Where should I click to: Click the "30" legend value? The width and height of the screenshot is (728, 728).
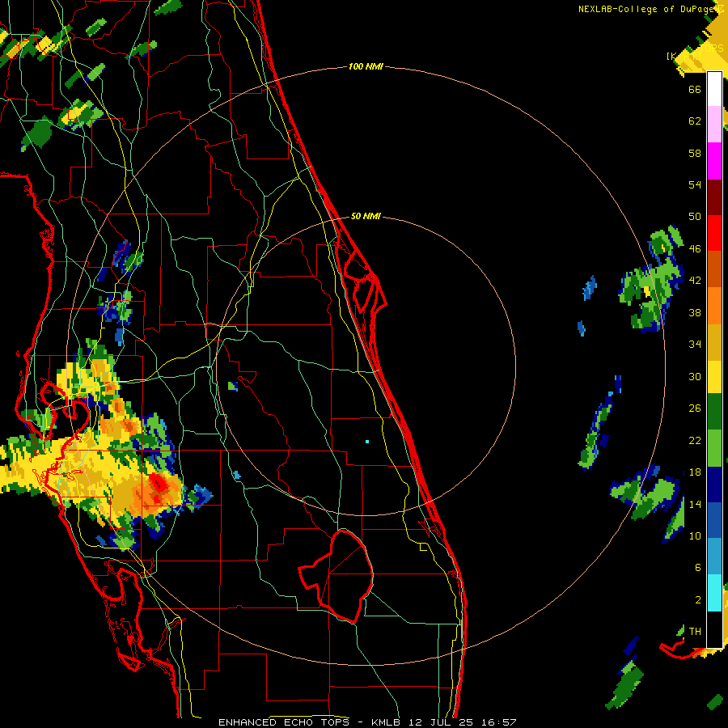[695, 376]
